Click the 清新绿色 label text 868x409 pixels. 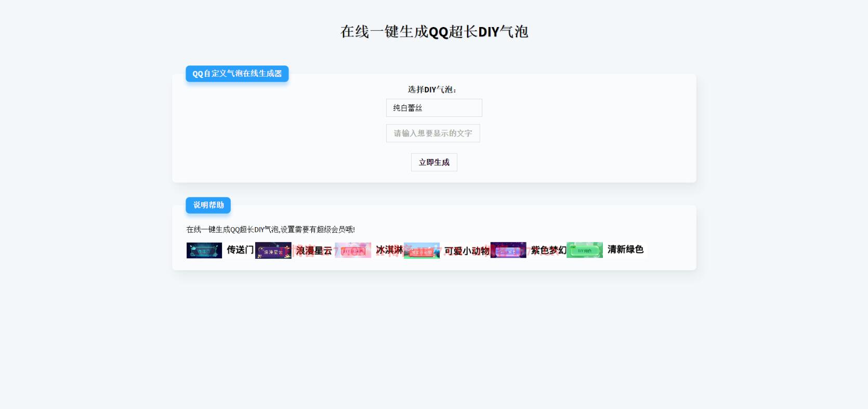pyautogui.click(x=625, y=249)
